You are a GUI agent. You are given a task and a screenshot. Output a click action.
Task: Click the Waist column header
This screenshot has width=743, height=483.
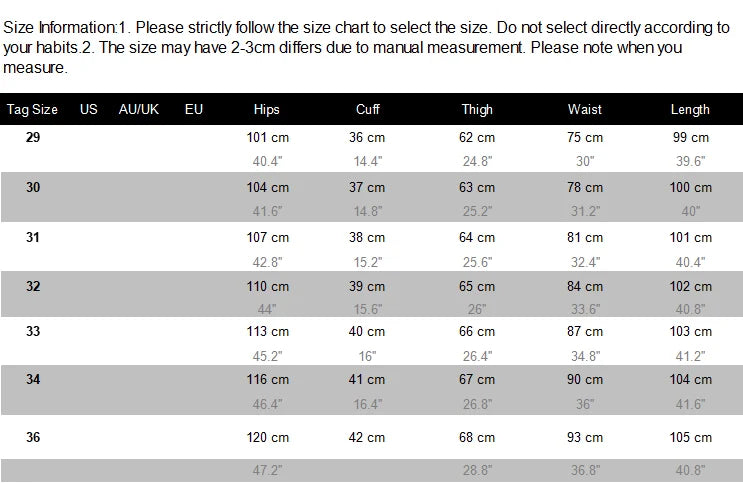585,110
